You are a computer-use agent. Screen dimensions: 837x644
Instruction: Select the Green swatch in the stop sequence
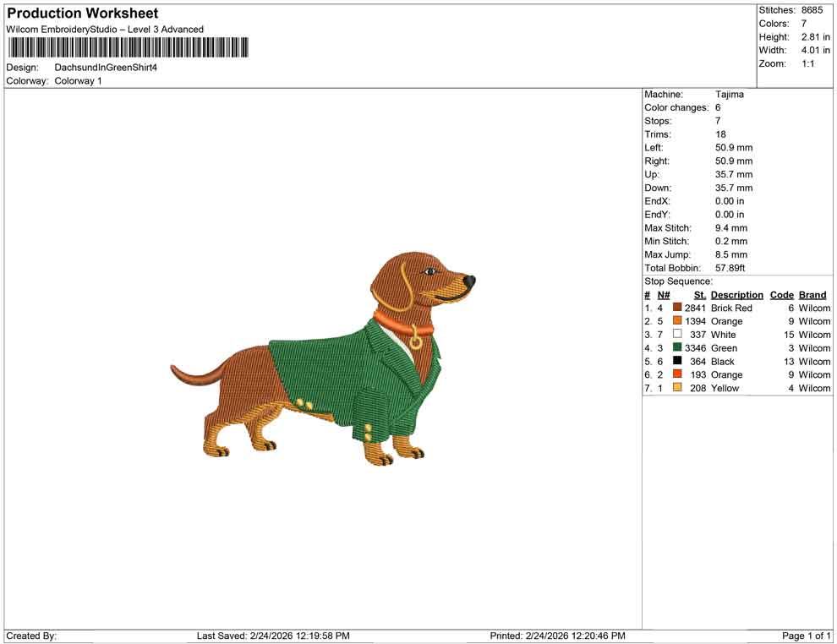pos(676,348)
